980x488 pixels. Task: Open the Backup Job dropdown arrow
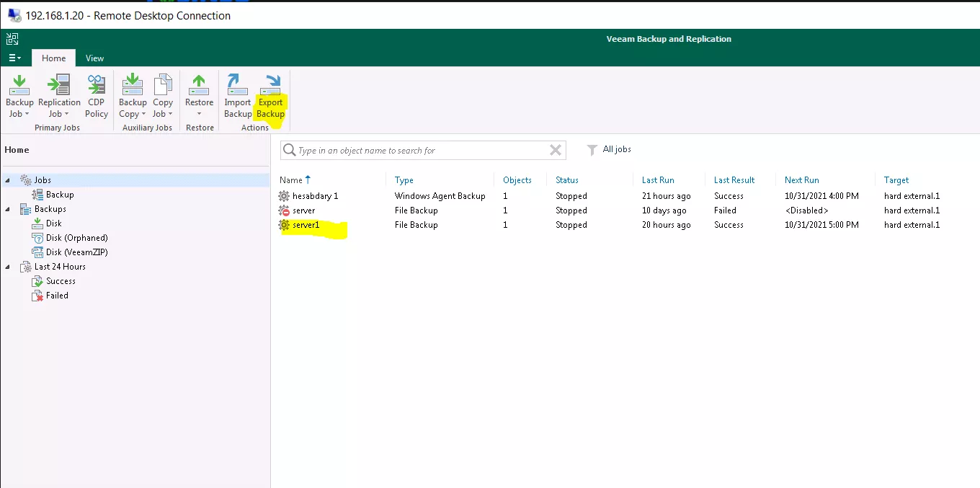[27, 114]
